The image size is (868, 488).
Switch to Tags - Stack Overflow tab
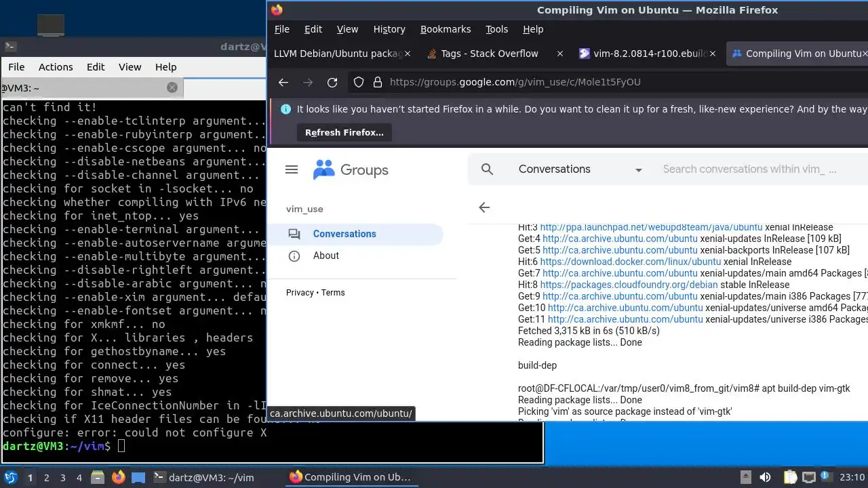tap(490, 54)
